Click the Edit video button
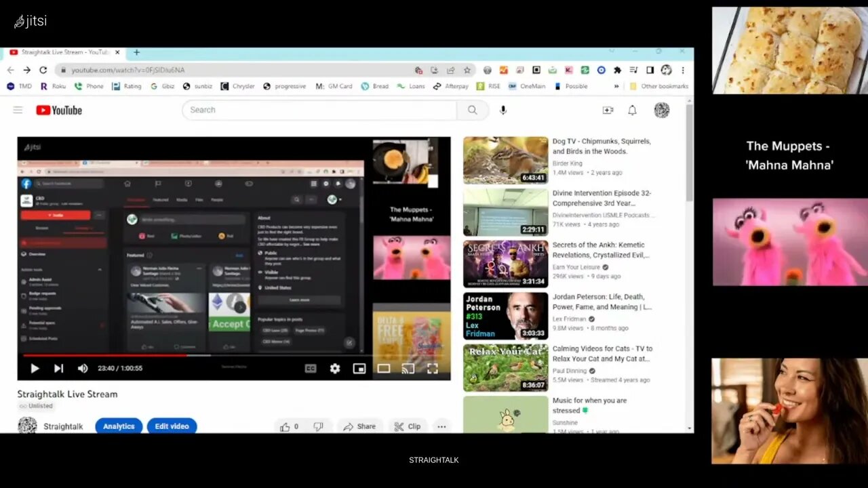Viewport: 868px width, 488px height. point(172,426)
